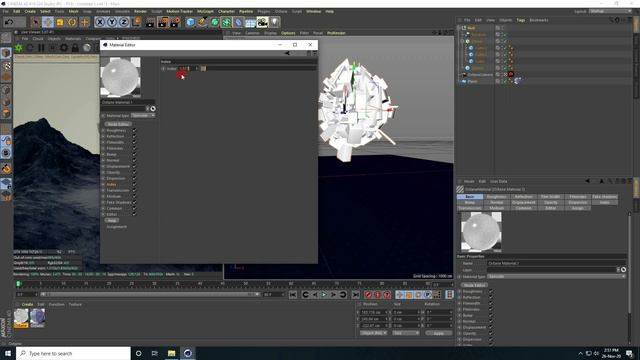This screenshot has height=360, width=640.
Task: Click the lock resolution icon in Live Viewer
Action: click(75, 48)
